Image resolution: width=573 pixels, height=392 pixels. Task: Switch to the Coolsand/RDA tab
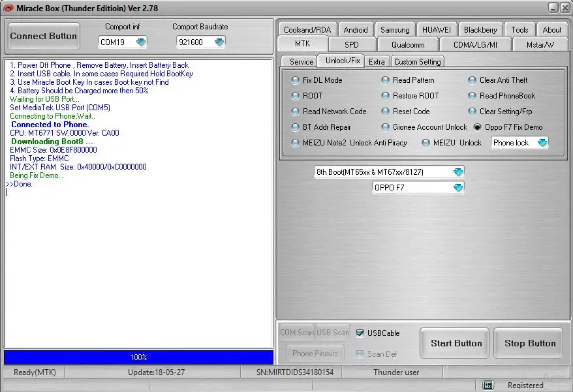pos(307,29)
